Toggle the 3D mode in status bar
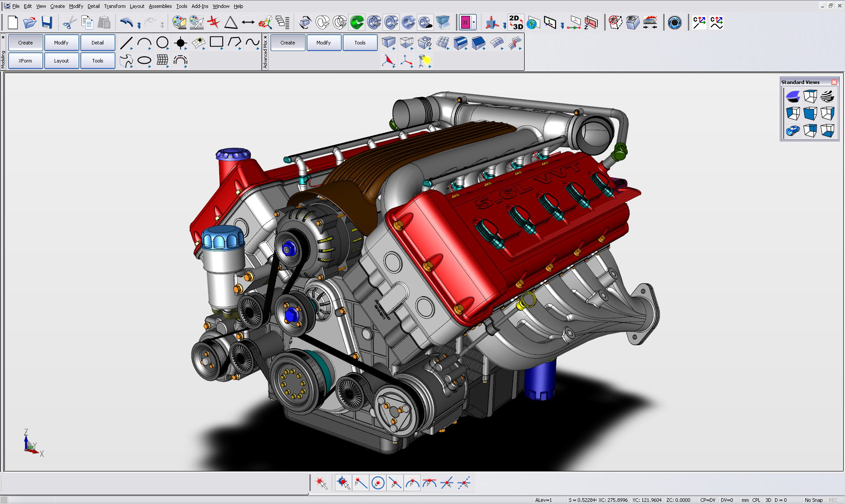 point(768,500)
